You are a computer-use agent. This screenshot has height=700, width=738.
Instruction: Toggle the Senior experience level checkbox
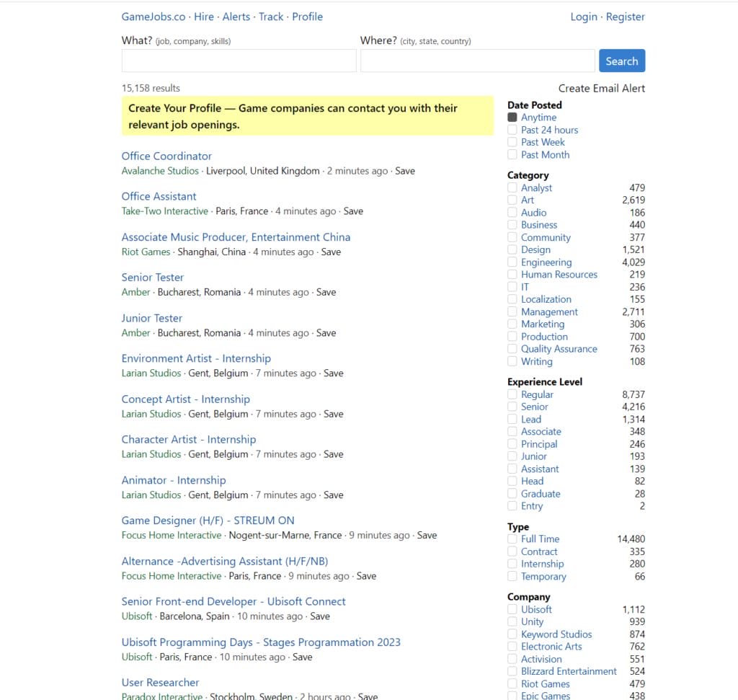coord(512,407)
